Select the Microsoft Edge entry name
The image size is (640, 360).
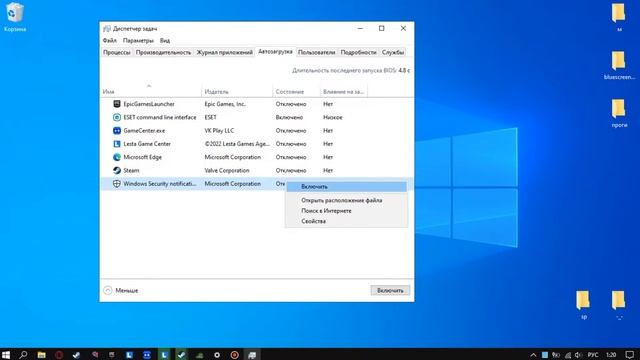click(x=142, y=157)
